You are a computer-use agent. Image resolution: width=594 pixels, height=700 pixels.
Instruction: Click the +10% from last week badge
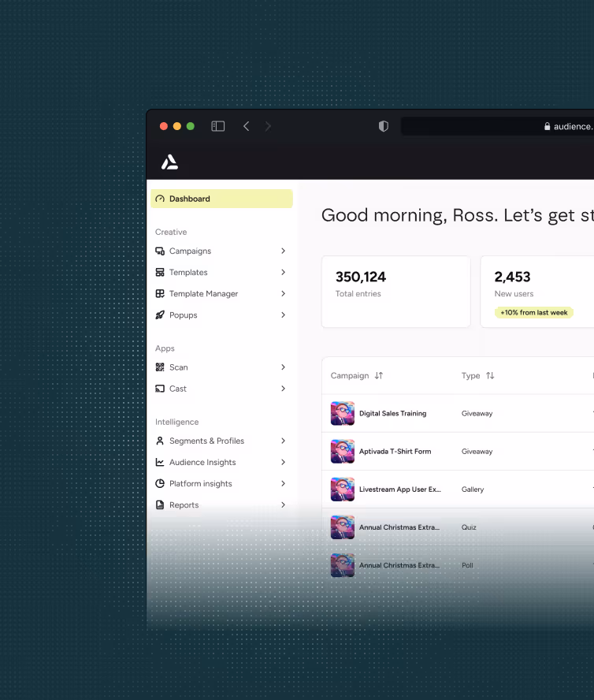click(x=534, y=312)
